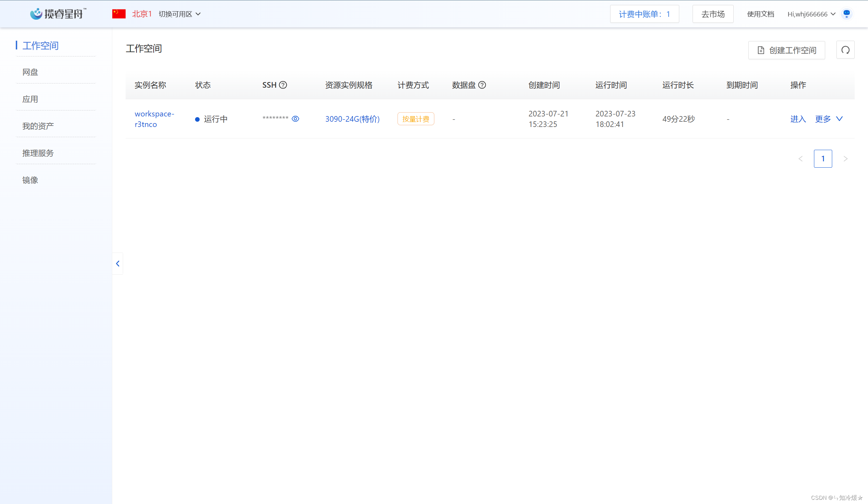Open the workspace-r3tnco instance link
The image size is (868, 504).
[x=154, y=119]
